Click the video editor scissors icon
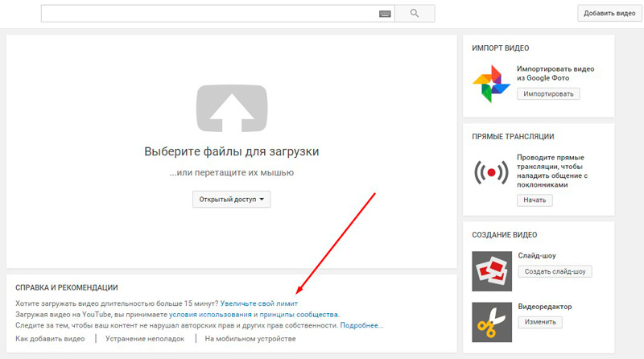 (492, 322)
